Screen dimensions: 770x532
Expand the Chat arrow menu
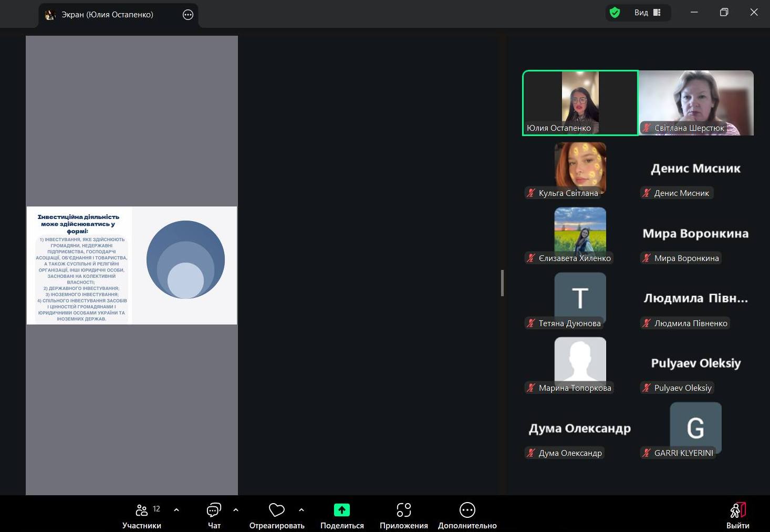coord(236,510)
